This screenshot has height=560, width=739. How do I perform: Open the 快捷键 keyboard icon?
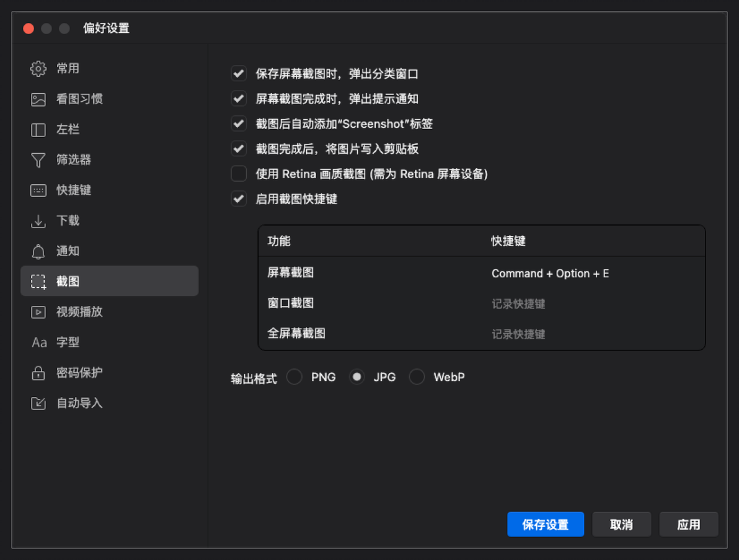click(38, 190)
